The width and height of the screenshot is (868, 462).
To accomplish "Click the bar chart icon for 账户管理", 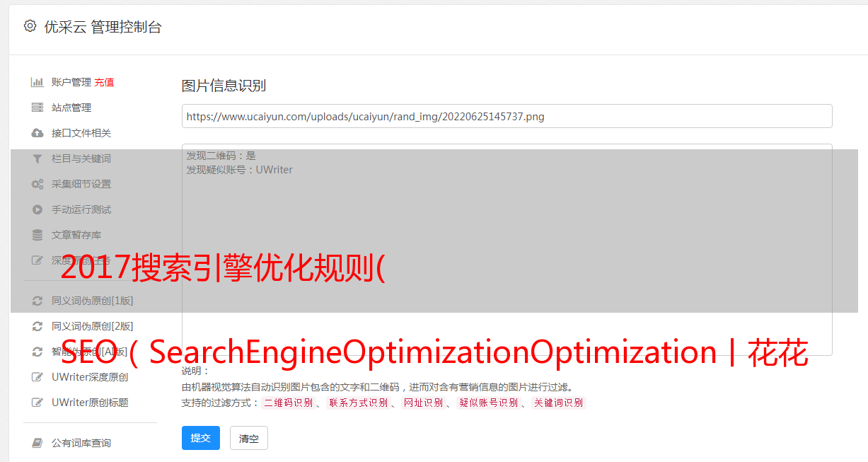I will click(37, 82).
